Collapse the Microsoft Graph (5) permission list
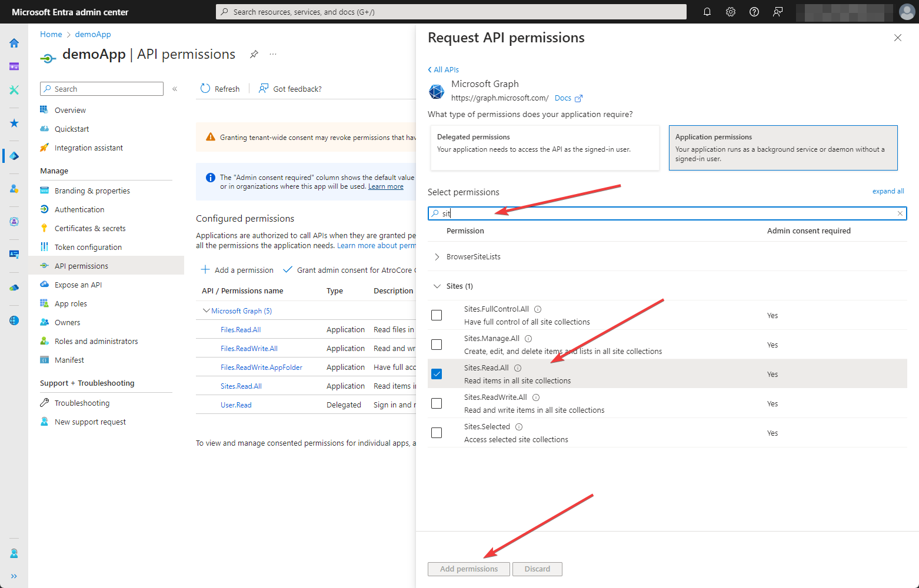919x588 pixels. click(x=207, y=310)
